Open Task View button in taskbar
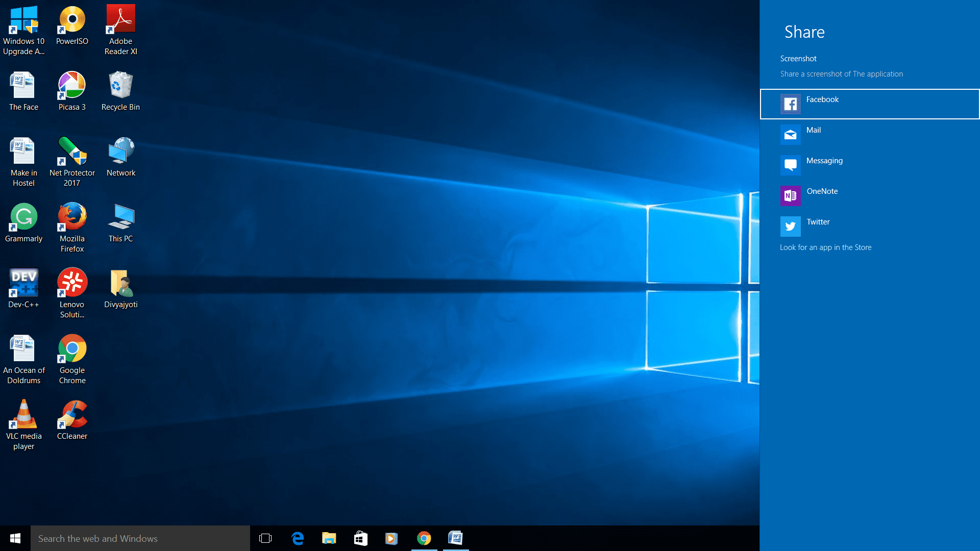This screenshot has width=980, height=551. point(265,538)
